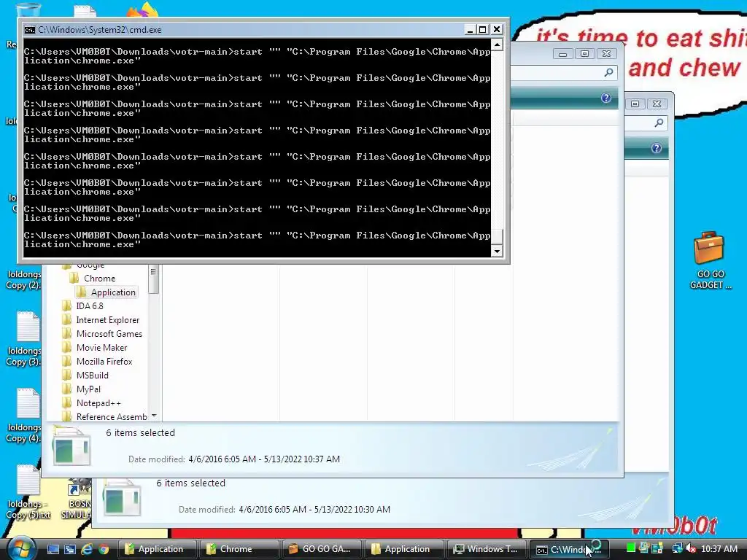747x560 pixels.
Task: Click the 10:37 AM taskbar clock
Action: [x=719, y=549]
